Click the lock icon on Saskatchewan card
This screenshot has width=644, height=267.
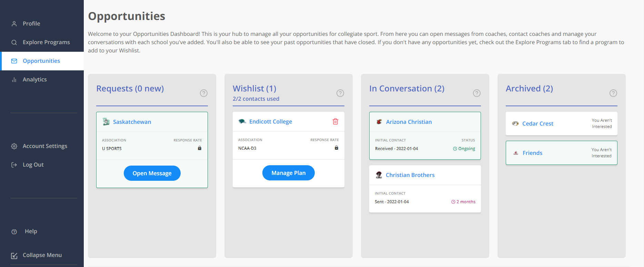click(200, 148)
